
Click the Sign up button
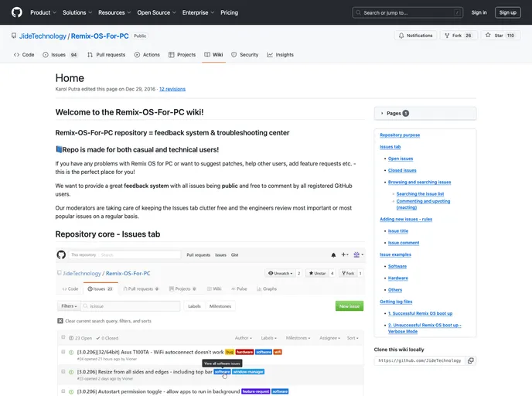(507, 12)
